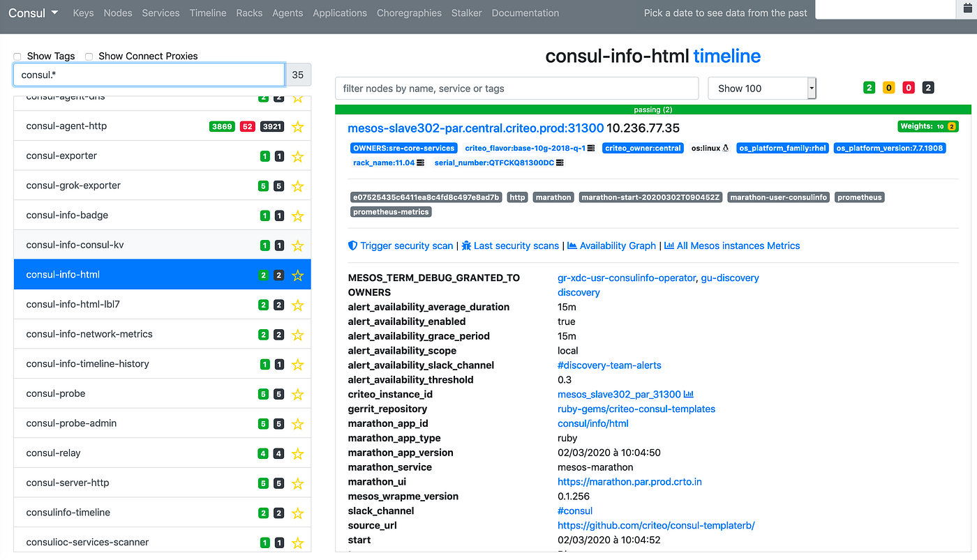Enable the Show Tags checkbox
The height and width of the screenshot is (560, 977).
(x=17, y=56)
